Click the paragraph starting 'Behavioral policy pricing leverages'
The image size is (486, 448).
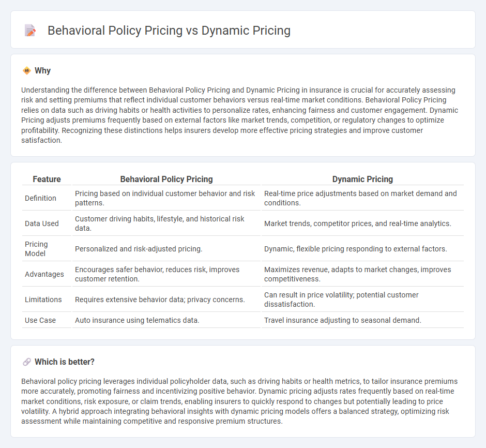click(239, 401)
